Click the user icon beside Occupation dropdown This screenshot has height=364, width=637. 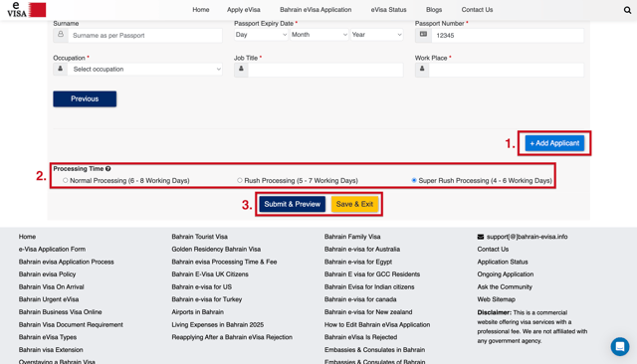click(60, 69)
